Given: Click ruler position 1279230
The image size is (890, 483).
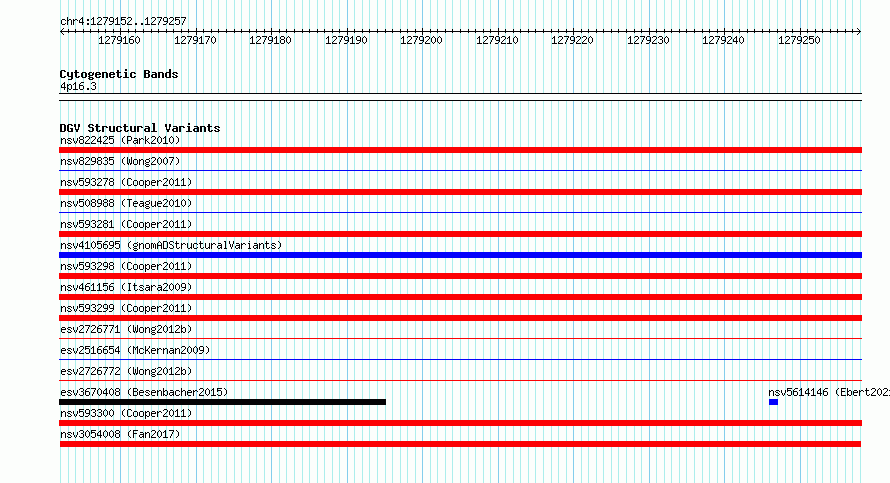Looking at the screenshot, I should tap(648, 40).
